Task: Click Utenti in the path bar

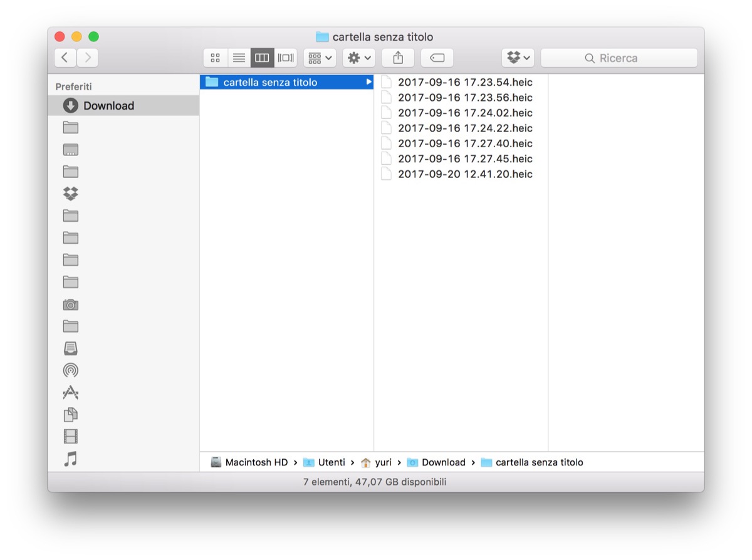Action: click(324, 462)
